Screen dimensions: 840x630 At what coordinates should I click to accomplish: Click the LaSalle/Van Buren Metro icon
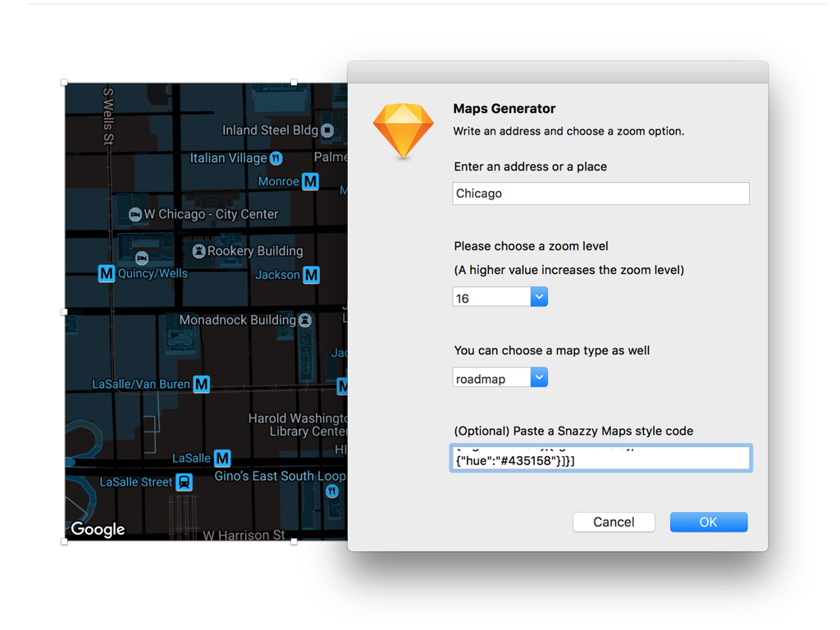pos(202,384)
